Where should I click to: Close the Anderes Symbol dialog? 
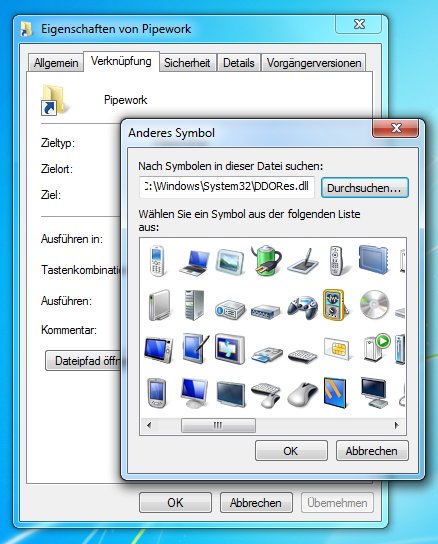click(395, 128)
